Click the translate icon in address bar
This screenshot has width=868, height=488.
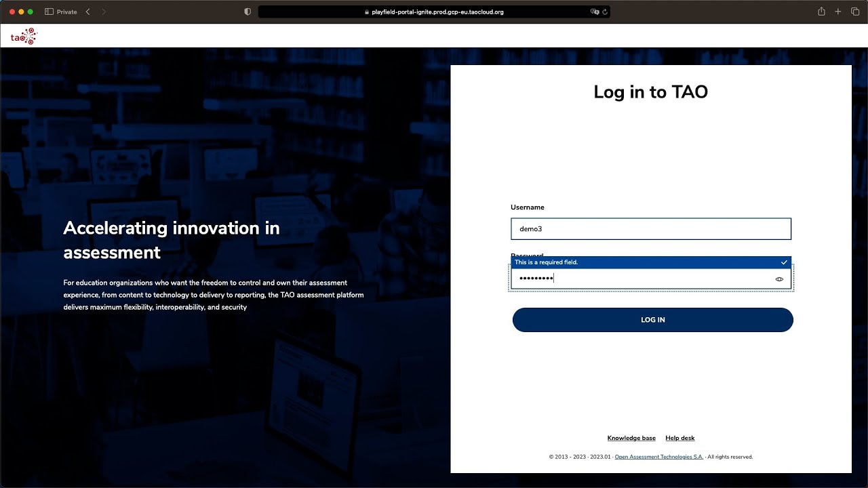click(x=595, y=12)
